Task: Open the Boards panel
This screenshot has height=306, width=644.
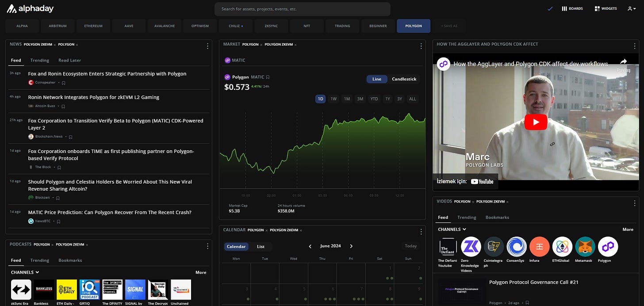Action: 572,8
